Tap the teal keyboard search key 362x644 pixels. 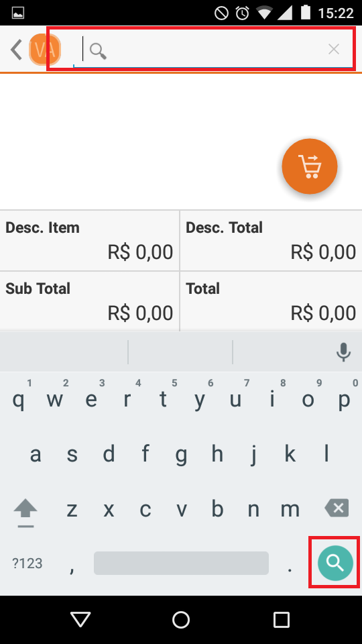point(335,563)
